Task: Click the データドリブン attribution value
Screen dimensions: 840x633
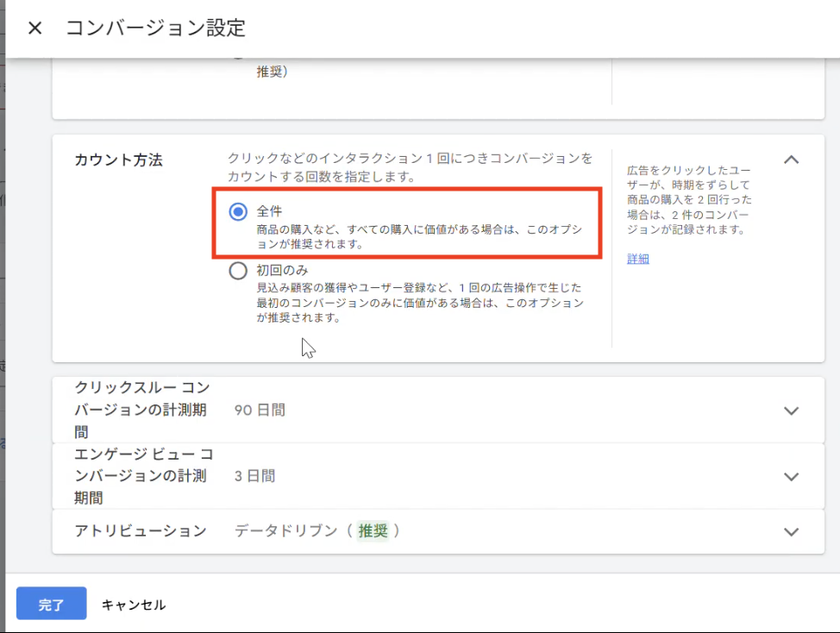Action: pos(285,531)
